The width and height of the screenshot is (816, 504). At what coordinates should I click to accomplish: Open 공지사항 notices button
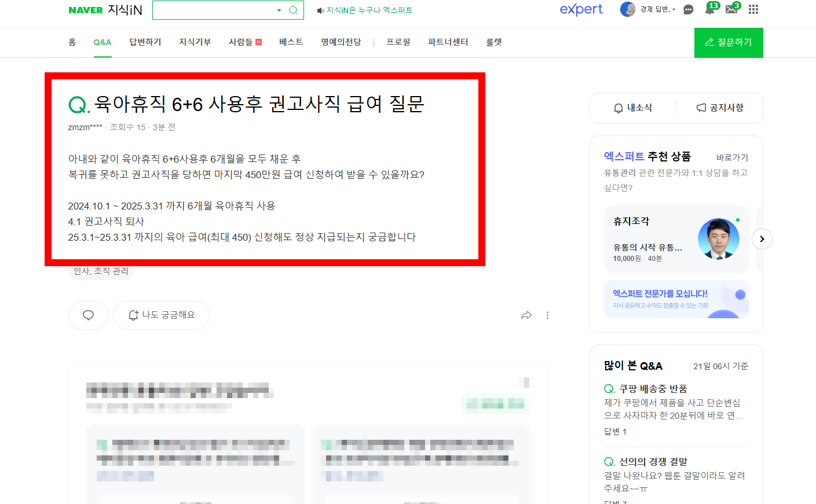click(x=720, y=108)
